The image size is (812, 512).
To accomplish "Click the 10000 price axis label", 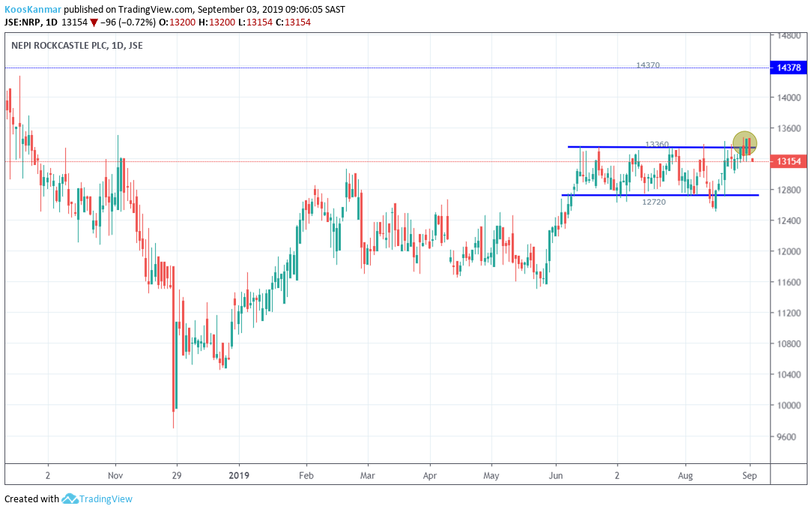I will click(x=788, y=406).
